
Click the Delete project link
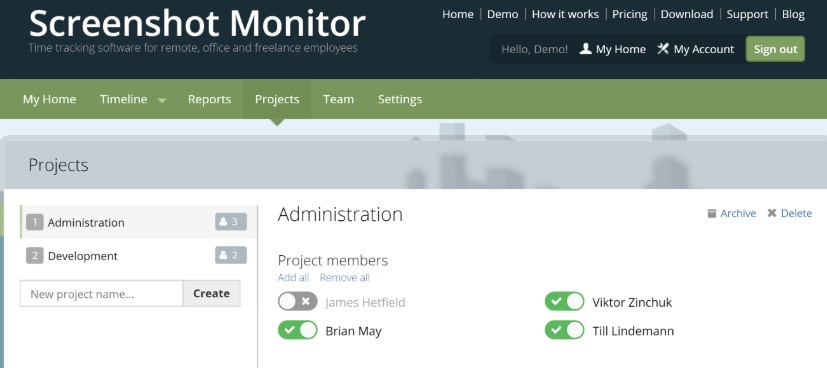pyautogui.click(x=796, y=213)
